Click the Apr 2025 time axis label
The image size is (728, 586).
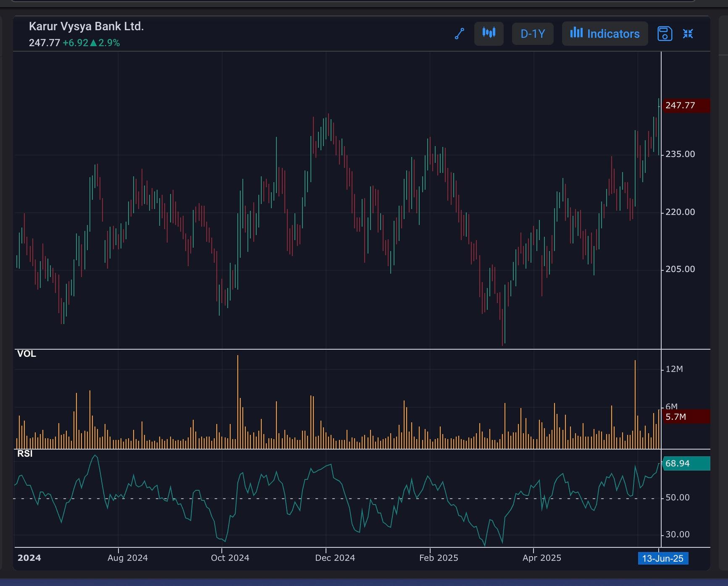[x=542, y=558]
